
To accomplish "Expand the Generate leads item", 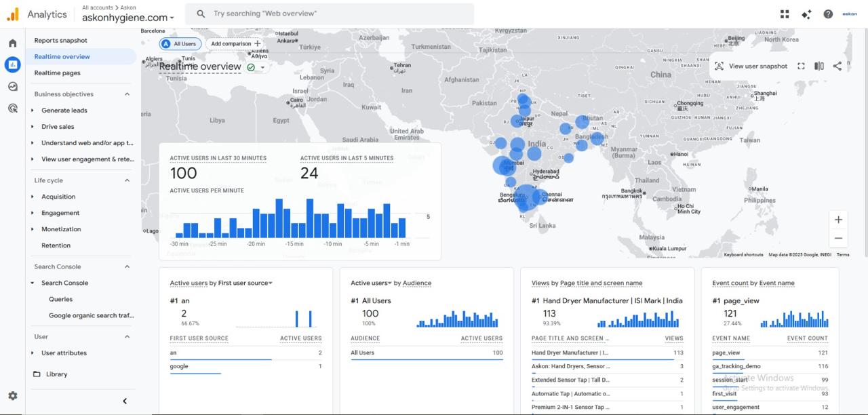I will (x=33, y=111).
